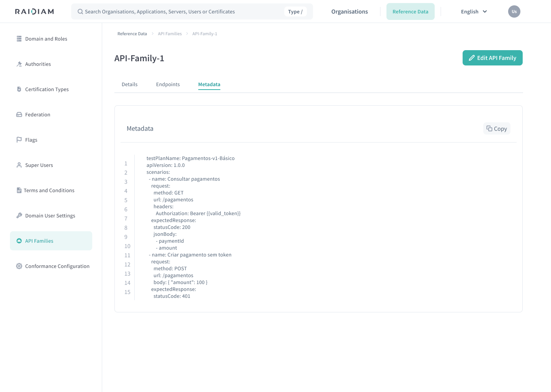Click the Super Users icon
This screenshot has width=551, height=392.
[19, 165]
